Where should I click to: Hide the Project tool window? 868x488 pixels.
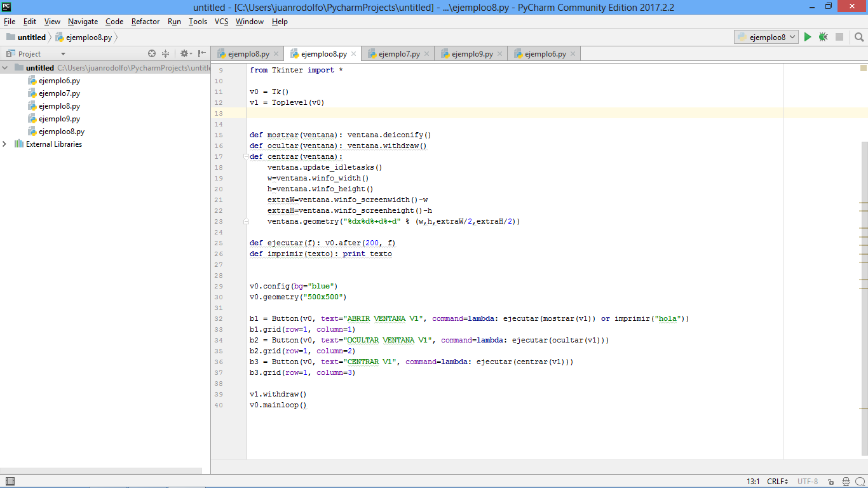pyautogui.click(x=201, y=53)
